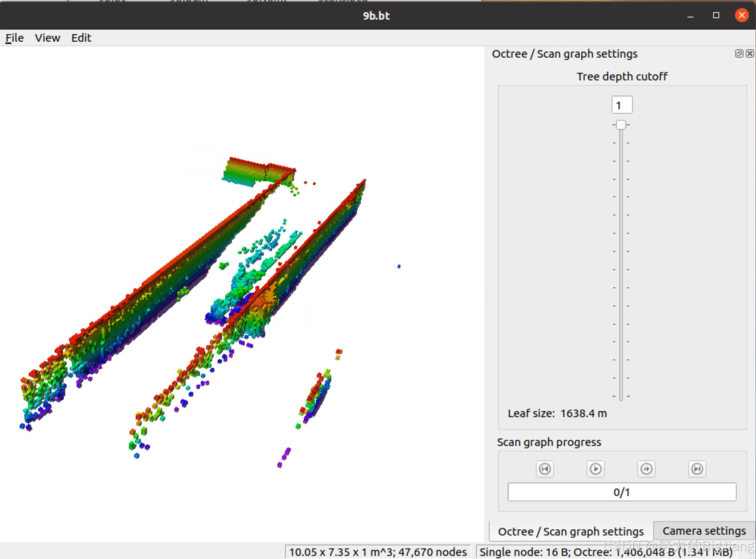The height and width of the screenshot is (559, 756).
Task: Open the Edit menu
Action: (x=81, y=38)
